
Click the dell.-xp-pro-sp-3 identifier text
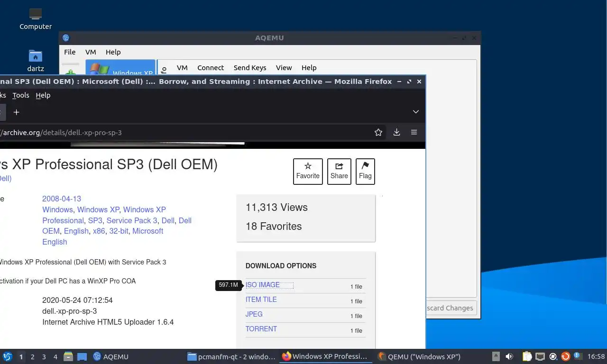(x=69, y=311)
